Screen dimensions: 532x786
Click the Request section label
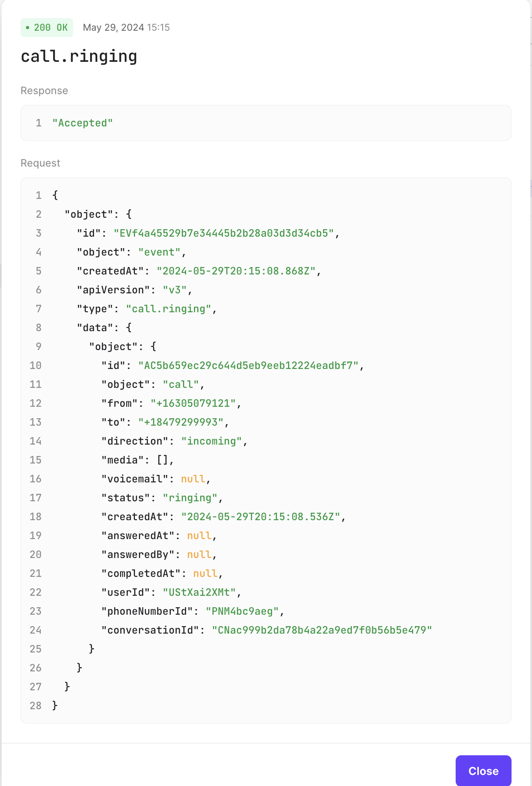click(40, 163)
